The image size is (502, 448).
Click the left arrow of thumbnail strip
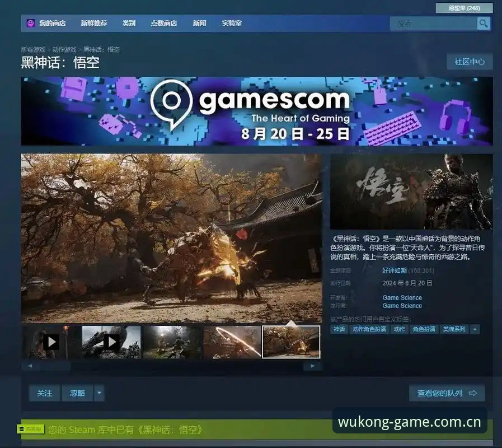click(30, 366)
